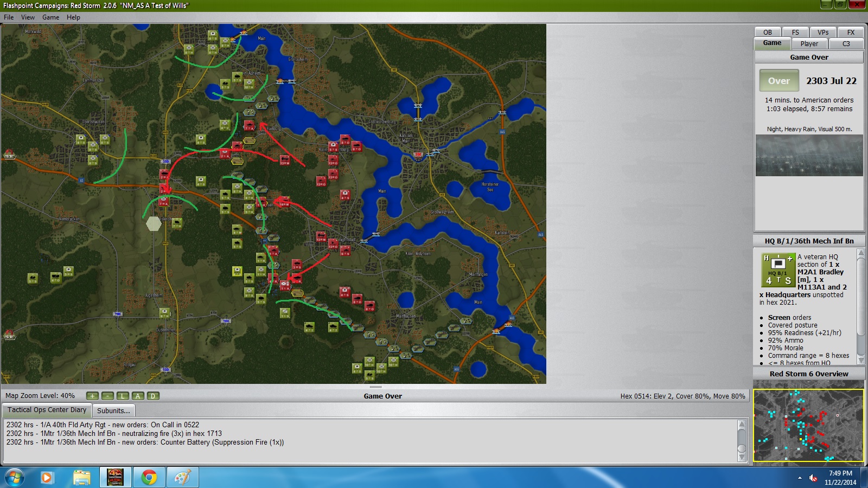868x488 pixels.
Task: Click the zoom out minus button
Action: (x=108, y=396)
